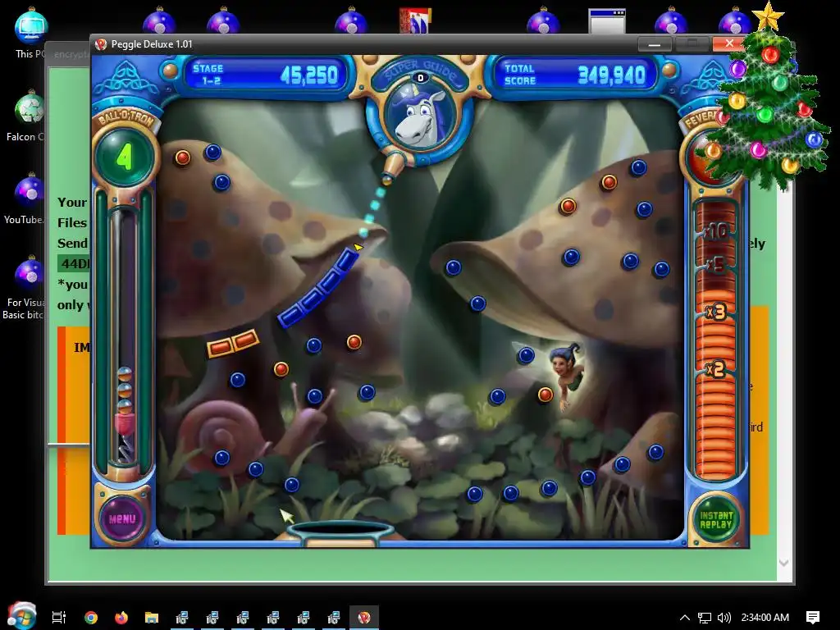Viewport: 840px width, 630px height.
Task: Click the orange peg at the left mushroom's top-left
Action: tap(183, 157)
